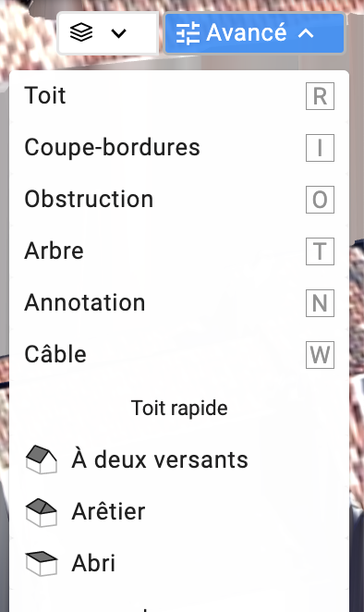The image size is (364, 612).
Task: Click the R shortcut key badge
Action: [320, 96]
